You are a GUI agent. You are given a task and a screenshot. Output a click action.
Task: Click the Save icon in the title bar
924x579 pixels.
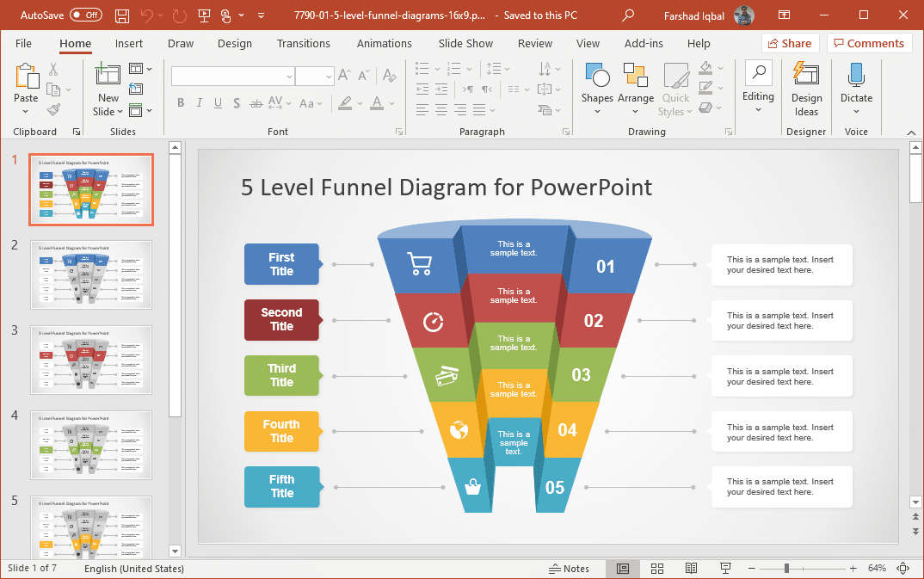(x=122, y=15)
